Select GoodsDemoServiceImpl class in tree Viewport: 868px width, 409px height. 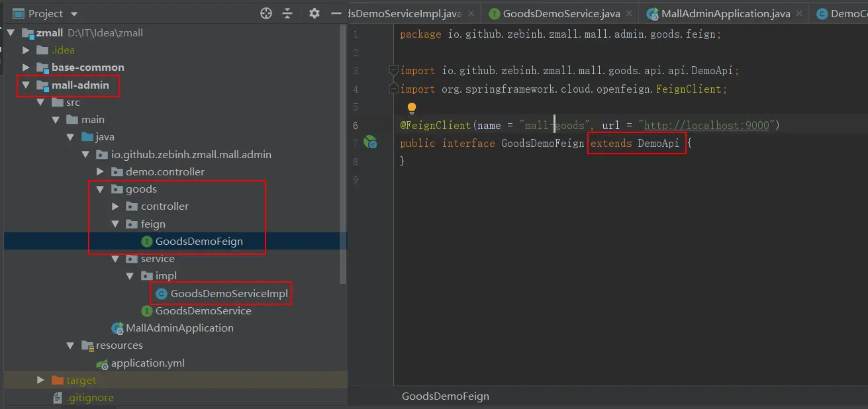click(229, 293)
